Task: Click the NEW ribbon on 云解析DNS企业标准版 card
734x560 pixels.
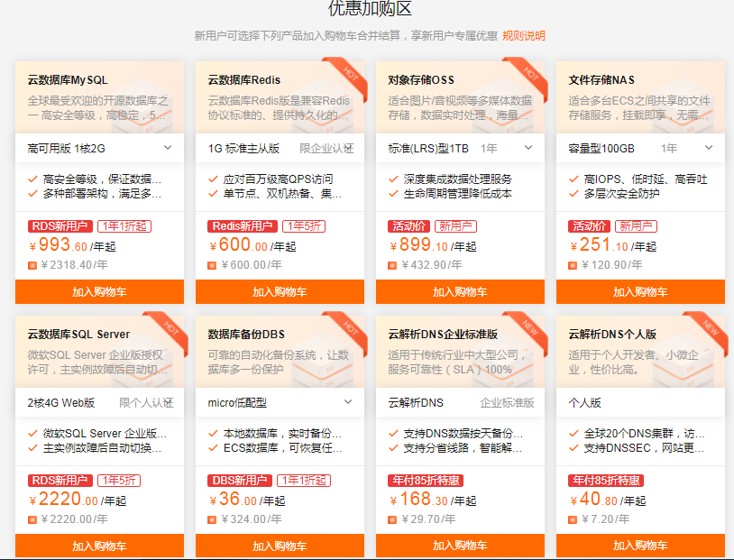Action: click(x=529, y=329)
